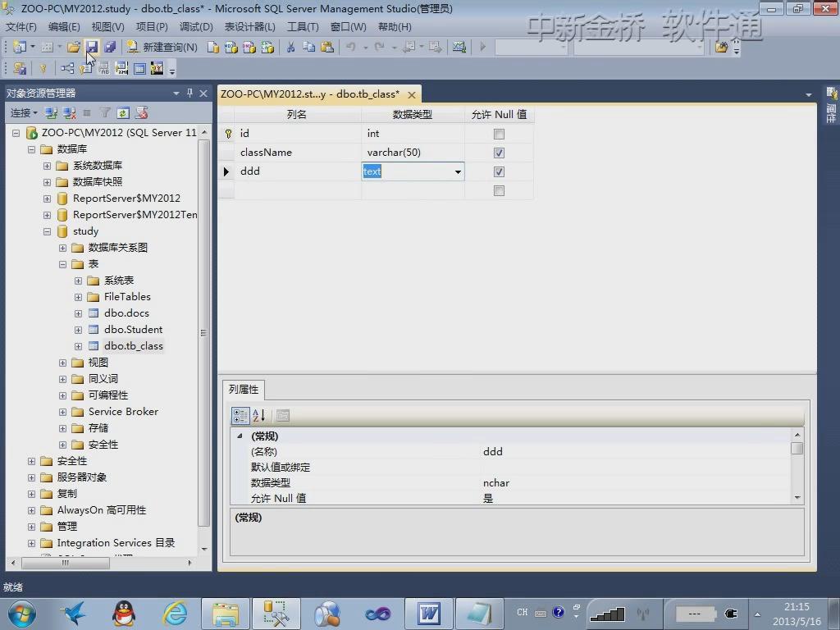Open Manage Full-Text Index icon

(104, 69)
